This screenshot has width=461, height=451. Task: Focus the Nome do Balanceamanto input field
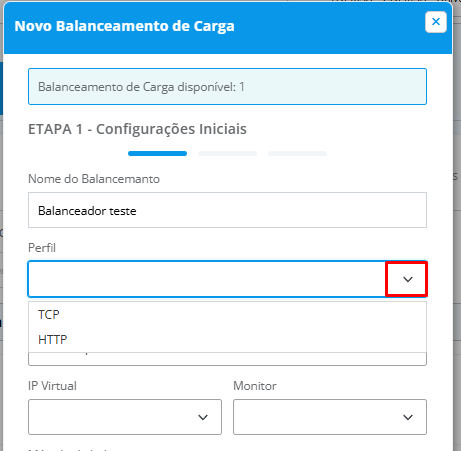pos(227,210)
